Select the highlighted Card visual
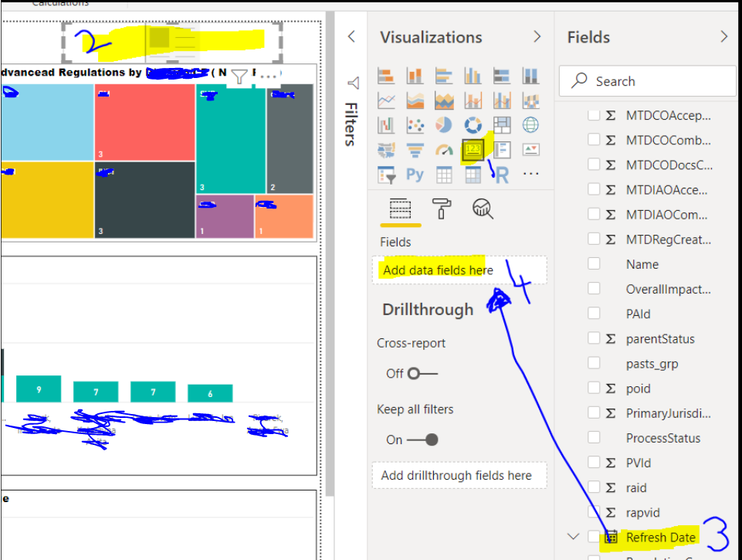The image size is (742, 560). 473,148
